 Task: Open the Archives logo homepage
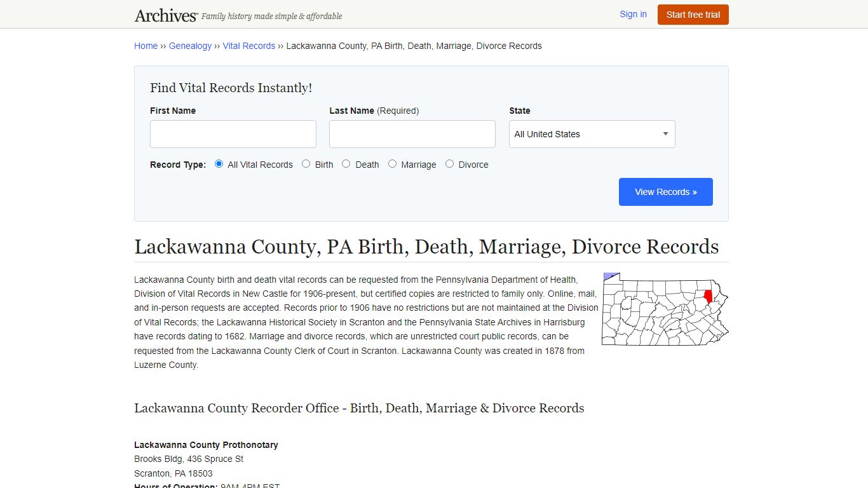coord(166,15)
